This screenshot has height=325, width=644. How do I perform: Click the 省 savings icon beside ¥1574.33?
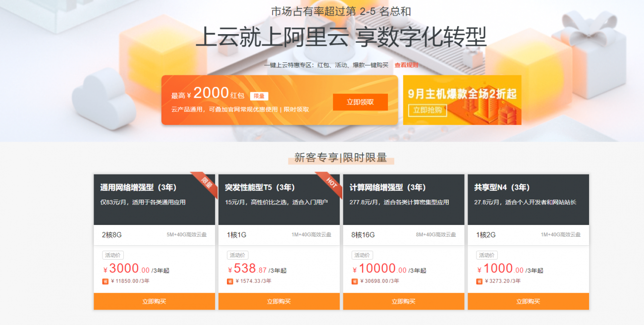[x=230, y=281]
